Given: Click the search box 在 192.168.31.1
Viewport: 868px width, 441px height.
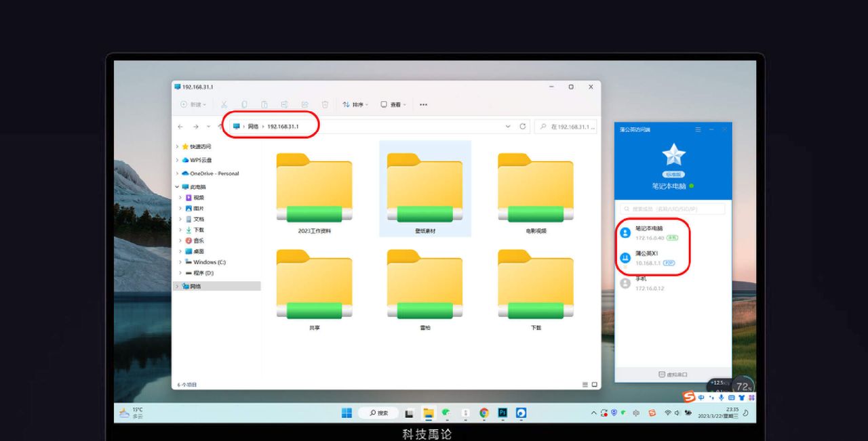Looking at the screenshot, I should (566, 127).
